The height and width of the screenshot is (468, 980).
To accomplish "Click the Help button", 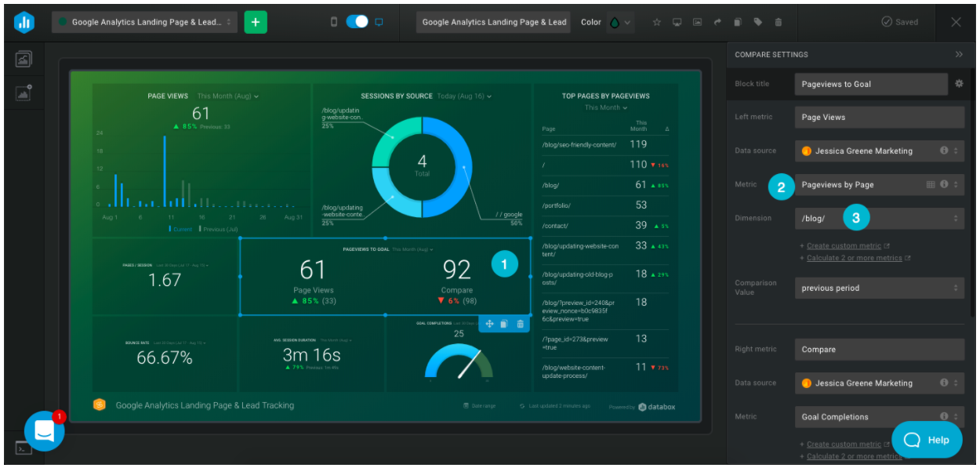I will click(x=927, y=440).
